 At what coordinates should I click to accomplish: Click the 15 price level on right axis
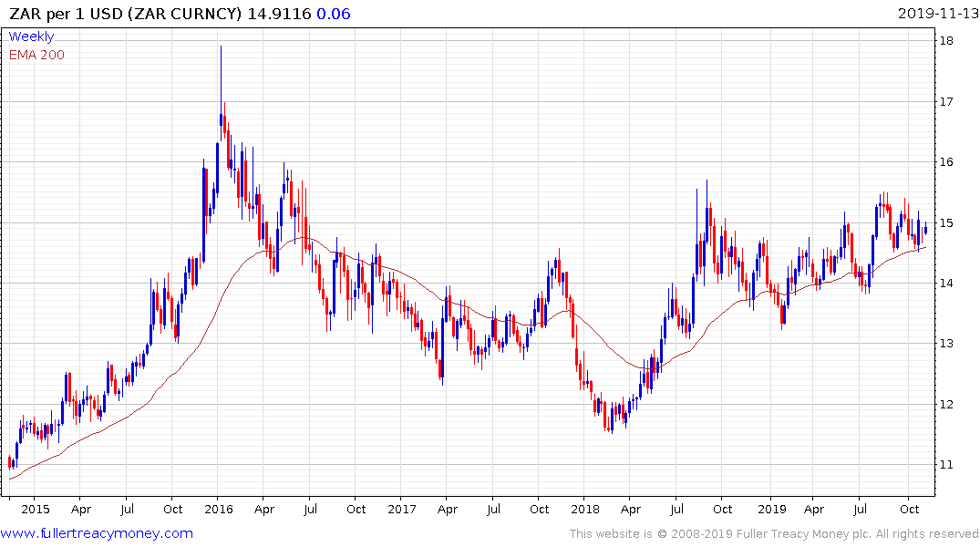click(947, 223)
